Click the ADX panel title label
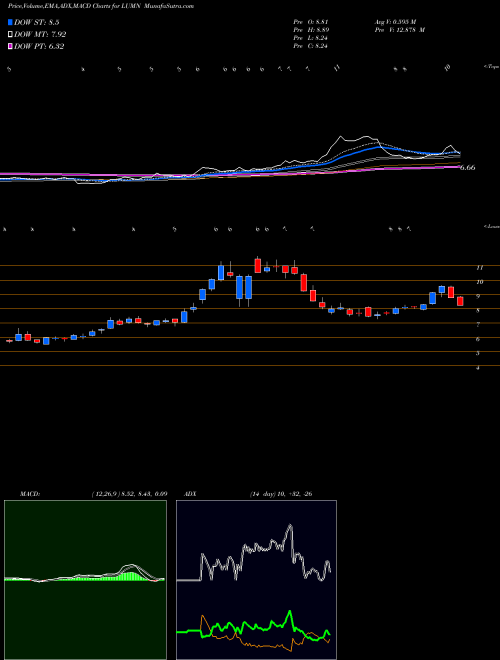Viewport: 500px width, 660px height. [x=190, y=494]
